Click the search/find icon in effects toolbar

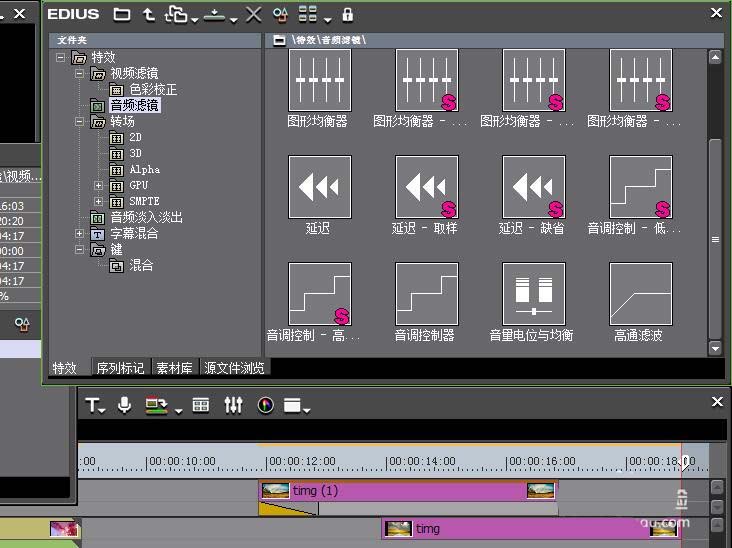[280, 14]
